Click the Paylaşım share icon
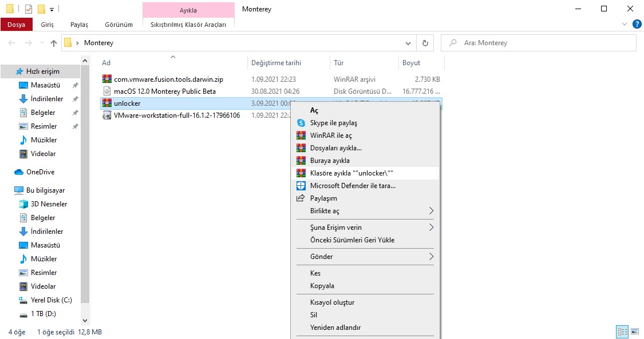 click(301, 198)
